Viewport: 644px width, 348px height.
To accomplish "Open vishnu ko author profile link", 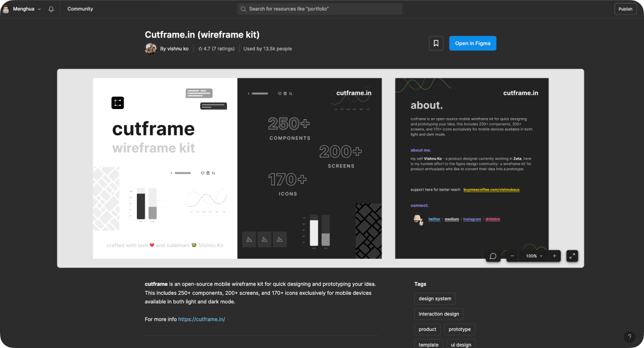I will coord(174,49).
